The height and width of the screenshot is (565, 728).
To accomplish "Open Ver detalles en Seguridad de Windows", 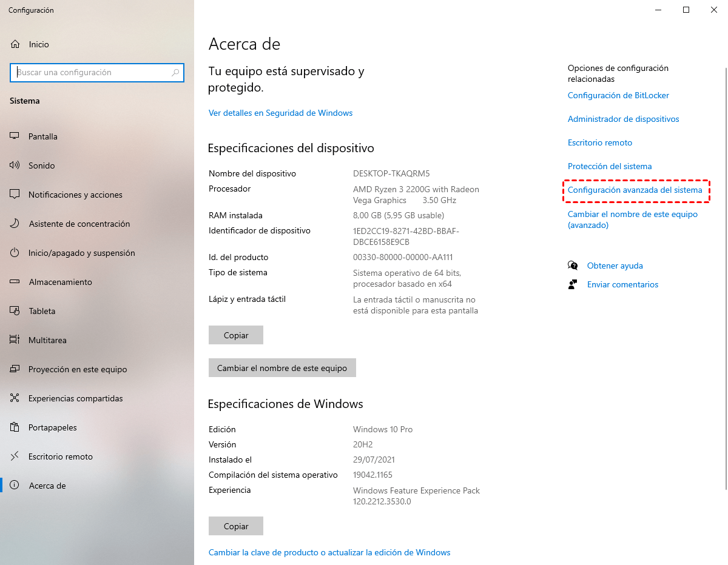I will (280, 113).
